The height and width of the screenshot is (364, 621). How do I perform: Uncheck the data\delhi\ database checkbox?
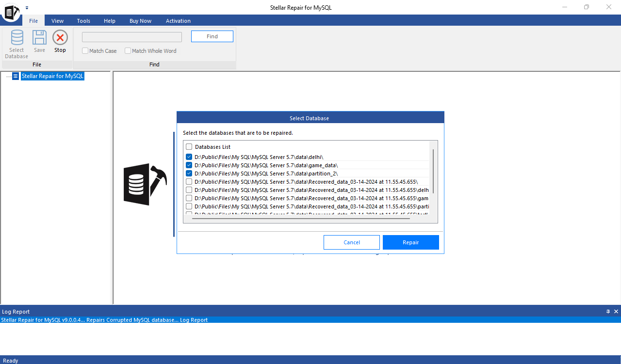[x=189, y=157]
